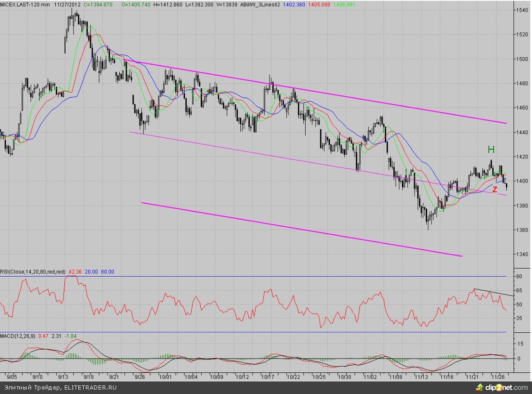Click the 1340 price axis label

click(522, 255)
